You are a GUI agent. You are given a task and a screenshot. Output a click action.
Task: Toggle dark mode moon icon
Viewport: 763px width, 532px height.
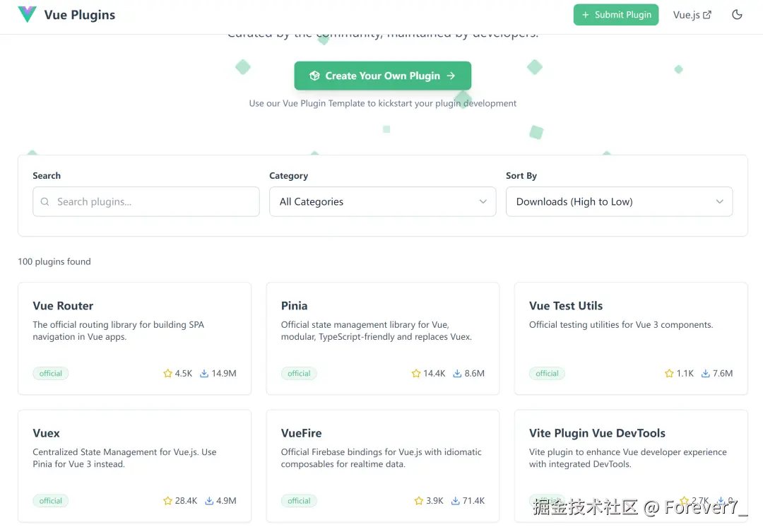pyautogui.click(x=737, y=15)
